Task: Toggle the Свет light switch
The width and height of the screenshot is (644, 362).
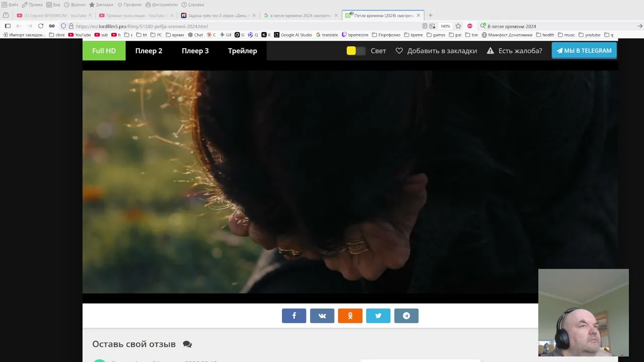Action: click(x=356, y=51)
